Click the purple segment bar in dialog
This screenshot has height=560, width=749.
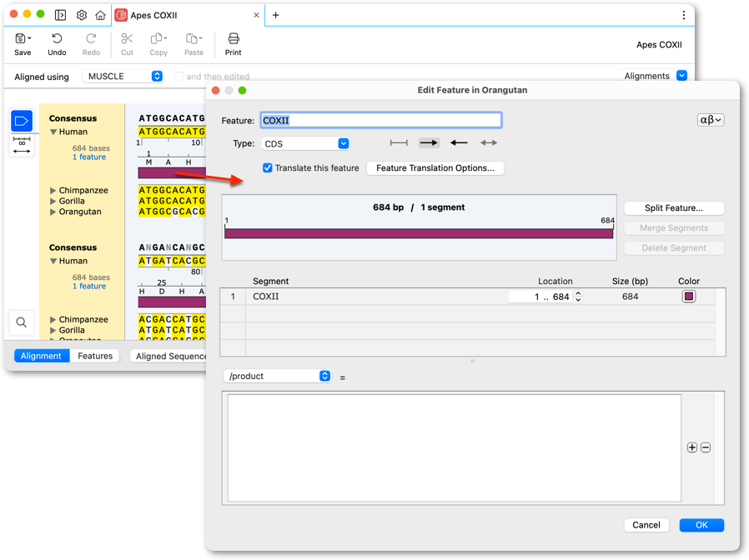point(419,233)
